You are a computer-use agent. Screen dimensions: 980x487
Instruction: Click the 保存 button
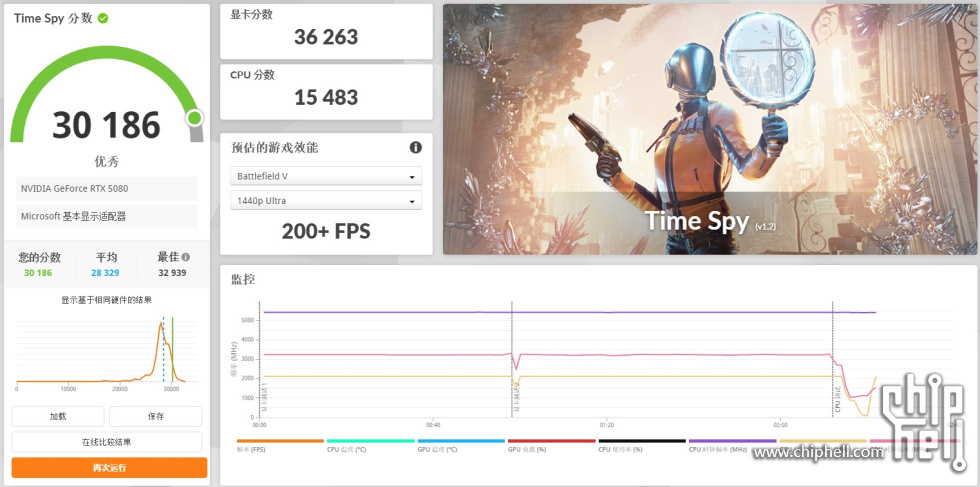tap(156, 416)
